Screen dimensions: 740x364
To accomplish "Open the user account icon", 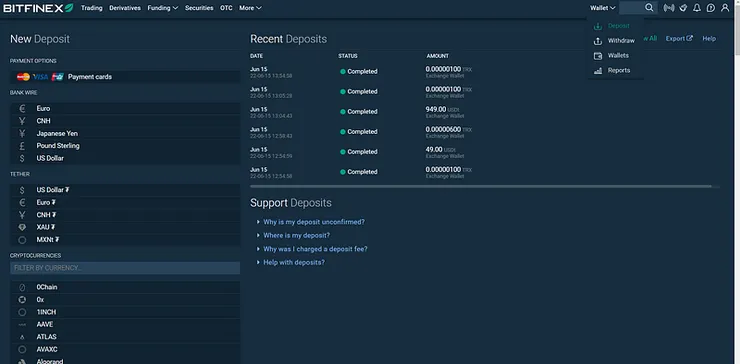I will coord(725,8).
